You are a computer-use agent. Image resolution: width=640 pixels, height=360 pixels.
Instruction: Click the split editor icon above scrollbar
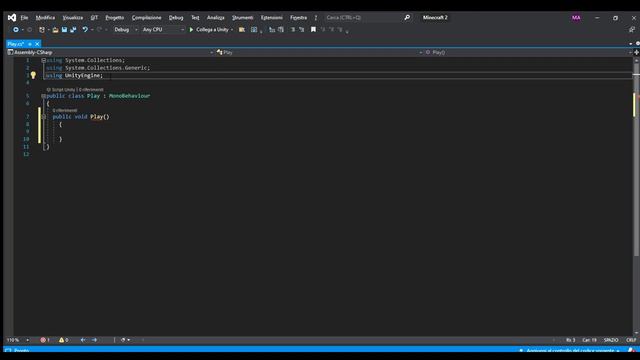636,52
